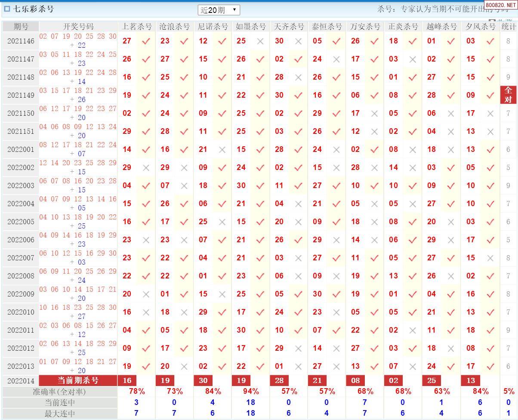Click the X mark for 上茗 in row 2022009
This screenshot has width=518, height=420.
coord(146,294)
